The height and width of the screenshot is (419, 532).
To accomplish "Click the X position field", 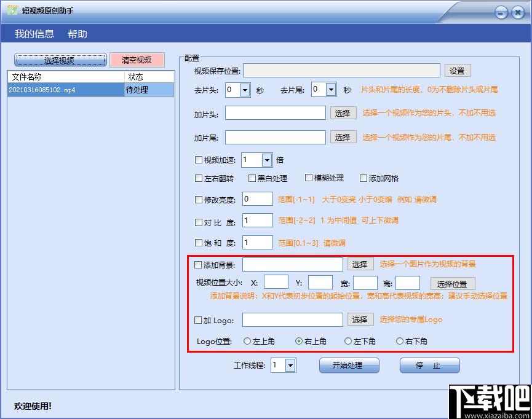I will click(x=276, y=282).
